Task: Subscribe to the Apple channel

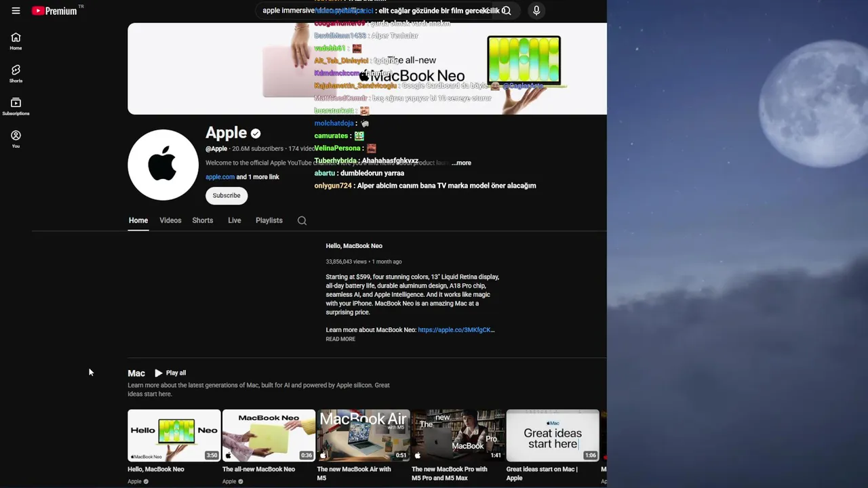Action: point(226,195)
